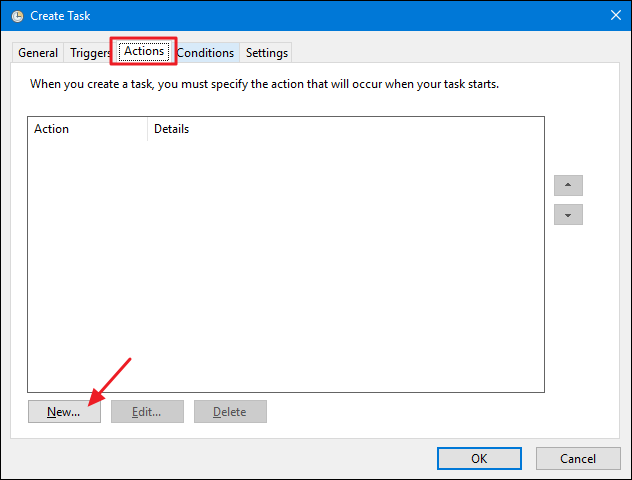The width and height of the screenshot is (632, 480).
Task: Go to the Conditions tab
Action: pos(205,53)
